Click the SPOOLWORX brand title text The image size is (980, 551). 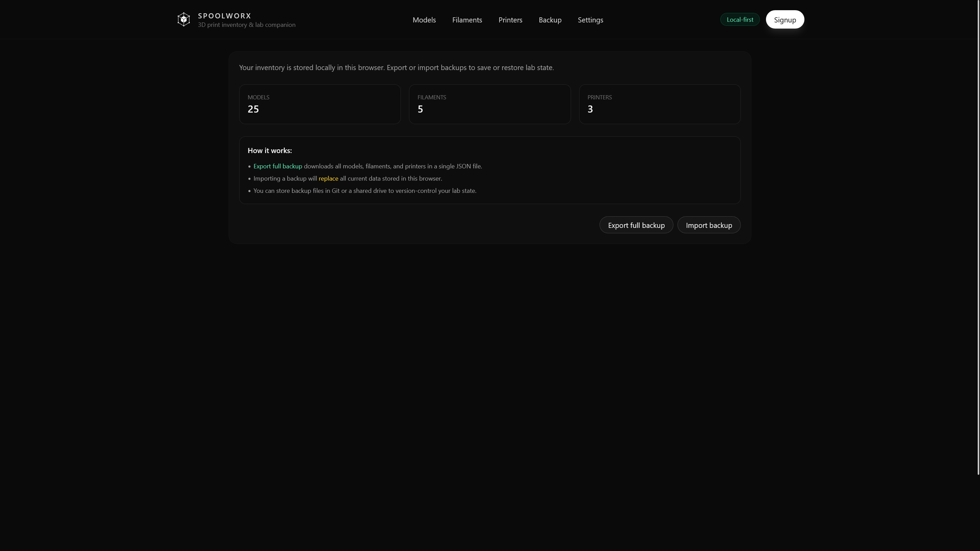[225, 16]
